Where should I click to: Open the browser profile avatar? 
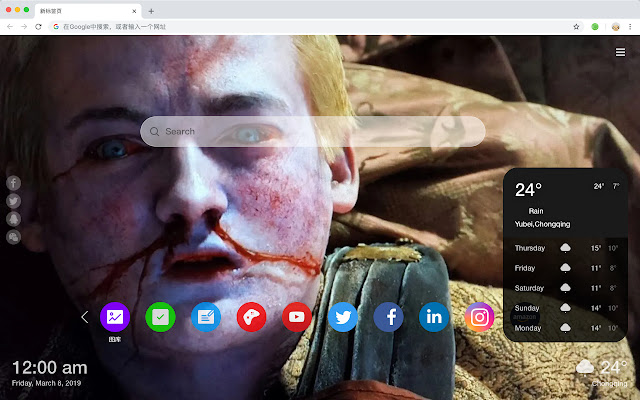click(616, 27)
